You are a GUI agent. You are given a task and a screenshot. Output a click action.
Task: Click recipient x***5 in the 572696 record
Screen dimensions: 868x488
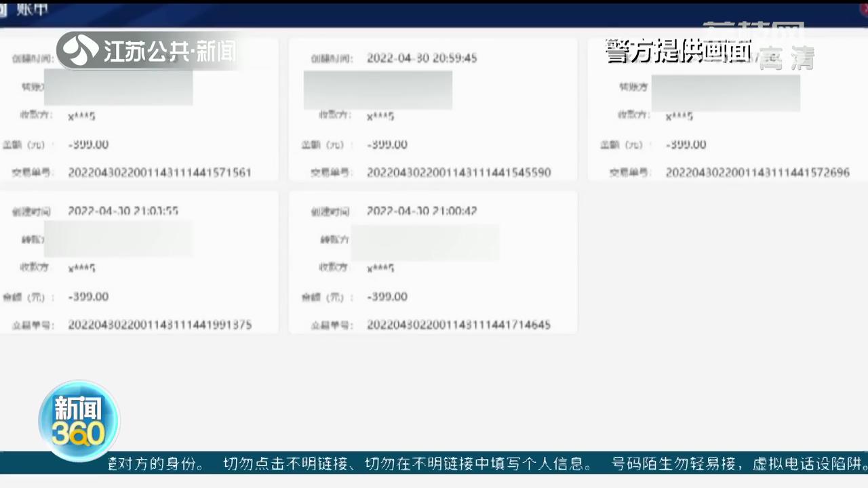pyautogui.click(x=679, y=117)
